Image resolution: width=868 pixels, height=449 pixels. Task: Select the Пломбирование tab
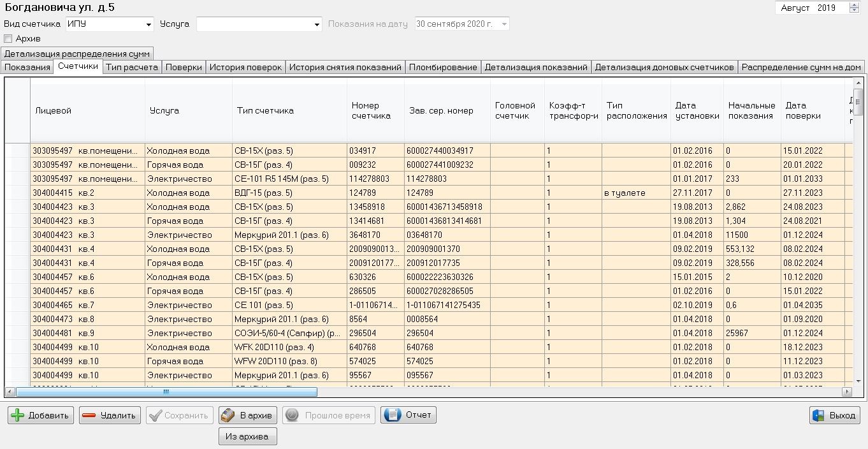(x=443, y=67)
